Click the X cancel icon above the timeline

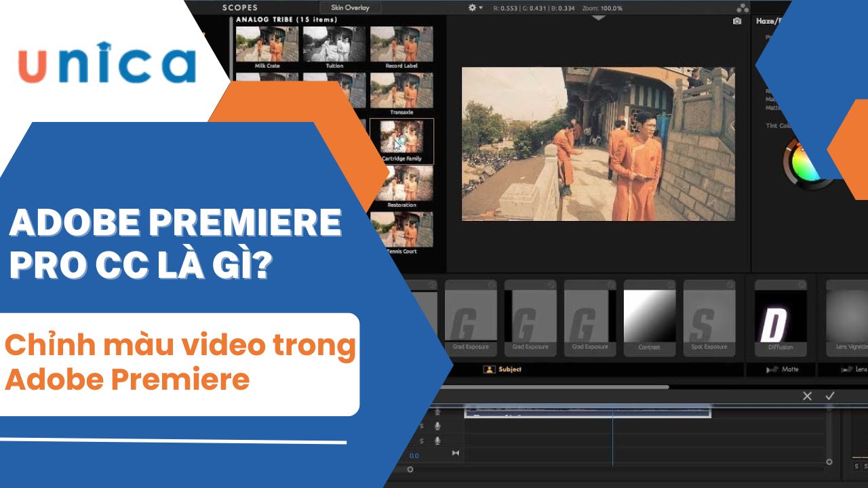pos(807,396)
